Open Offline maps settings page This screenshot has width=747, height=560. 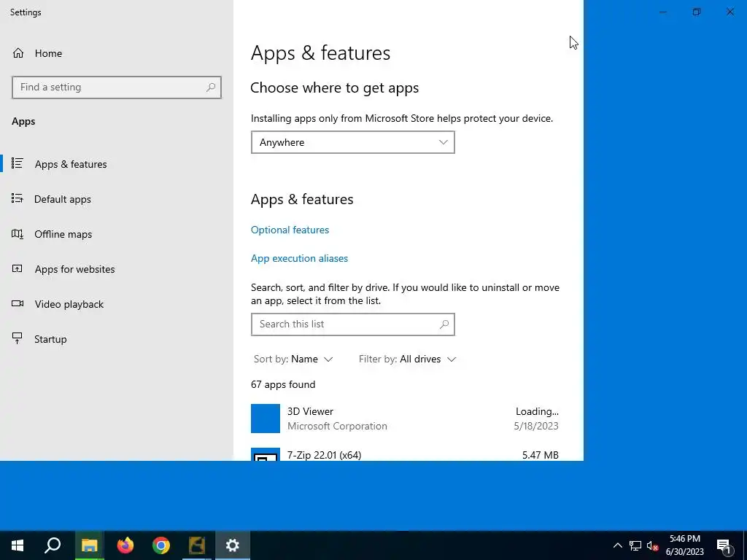pyautogui.click(x=63, y=234)
